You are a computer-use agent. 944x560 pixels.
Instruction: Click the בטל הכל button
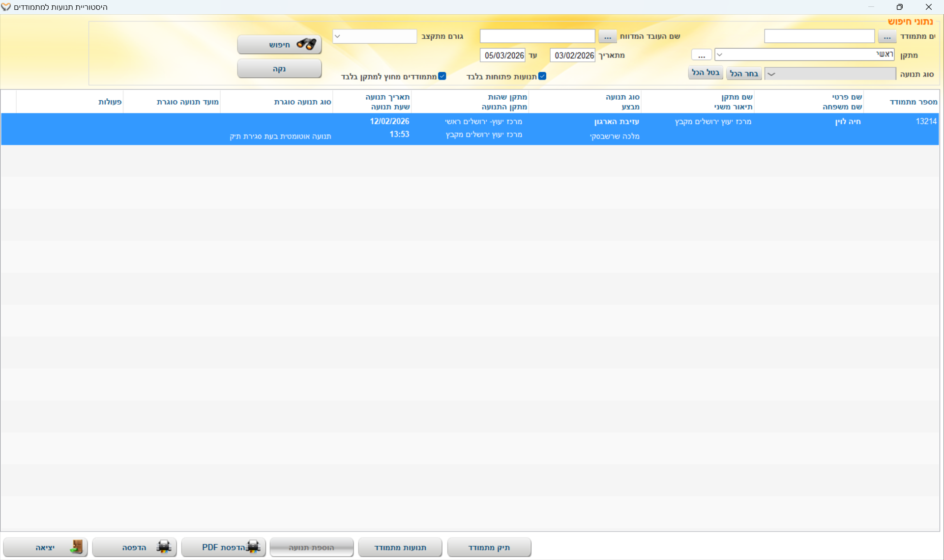click(706, 73)
